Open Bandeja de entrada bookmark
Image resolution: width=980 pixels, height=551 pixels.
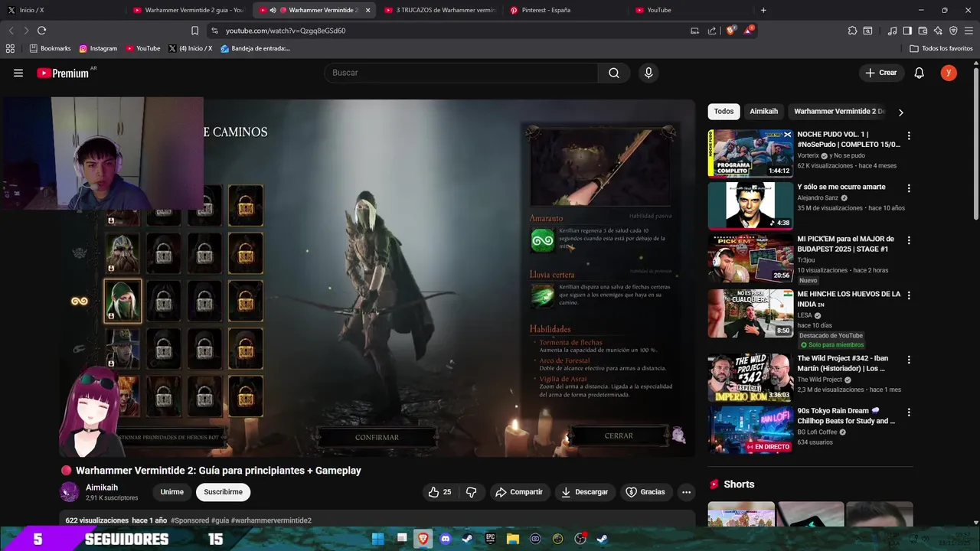[255, 48]
